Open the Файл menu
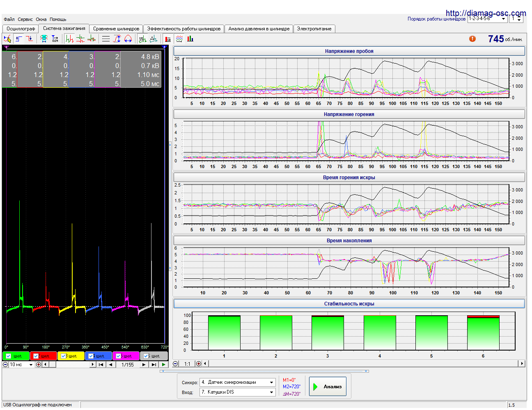 click(9, 19)
